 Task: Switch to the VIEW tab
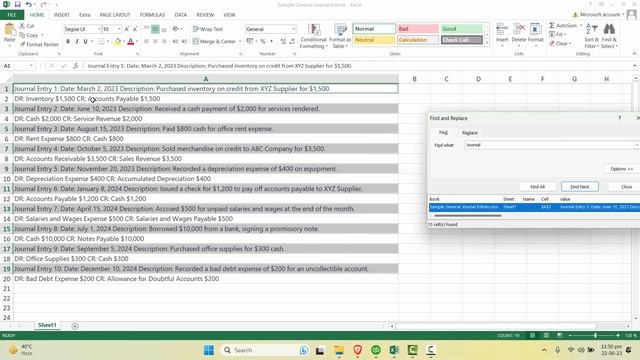pos(229,15)
